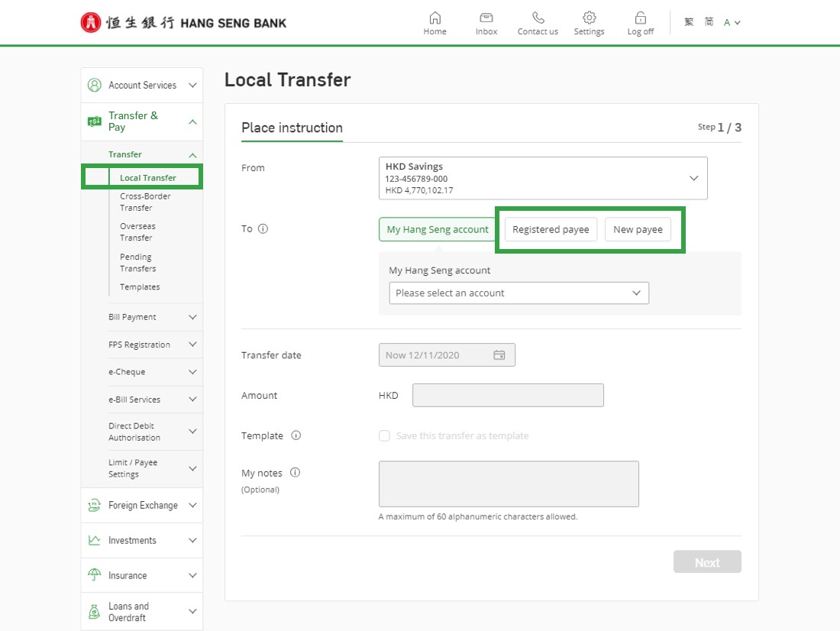The image size is (840, 631).
Task: Click info icon next to My notes
Action: tap(295, 472)
